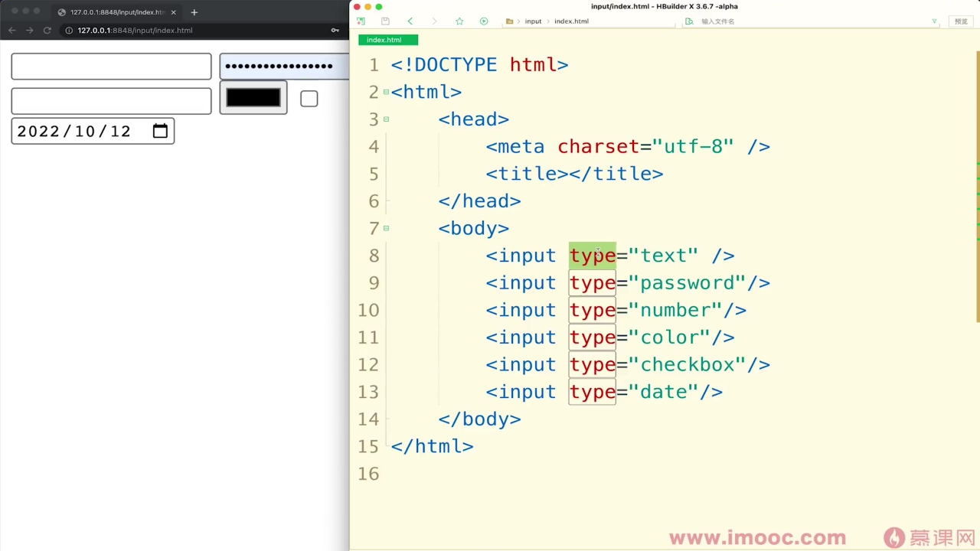The height and width of the screenshot is (551, 980).
Task: Focus the first empty text input
Action: tap(111, 67)
